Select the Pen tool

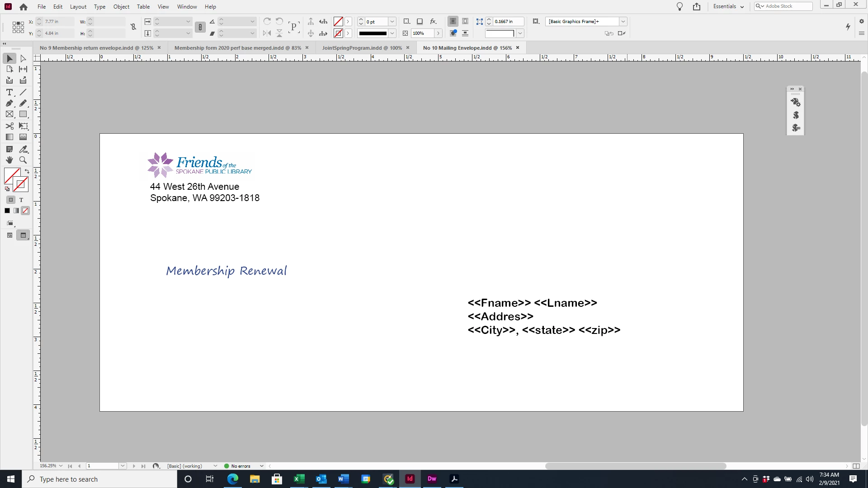point(9,103)
